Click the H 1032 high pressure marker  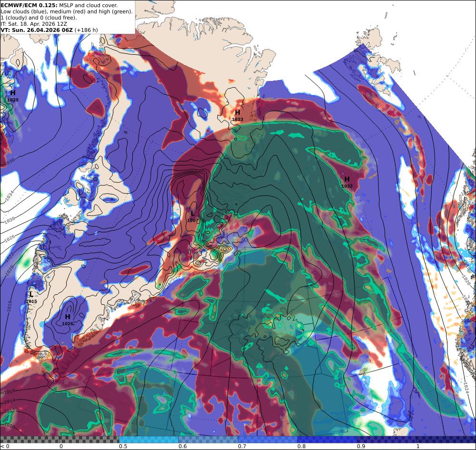[347, 182]
